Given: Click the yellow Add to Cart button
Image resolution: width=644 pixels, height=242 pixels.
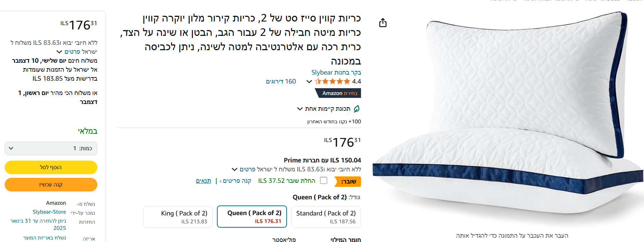Looking at the screenshot, I should 51,167.
